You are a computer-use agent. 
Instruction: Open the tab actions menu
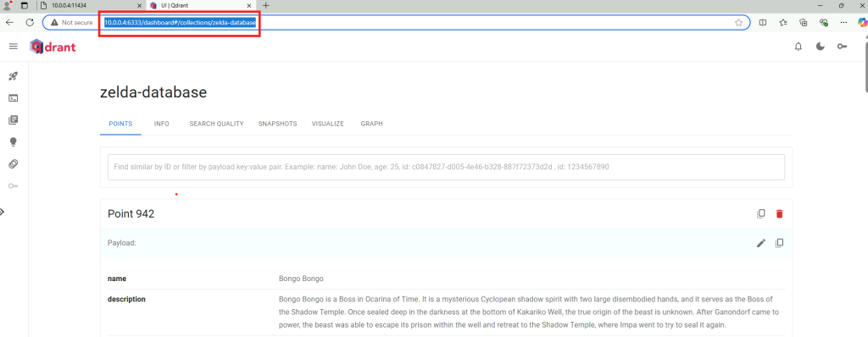pyautogui.click(x=25, y=6)
